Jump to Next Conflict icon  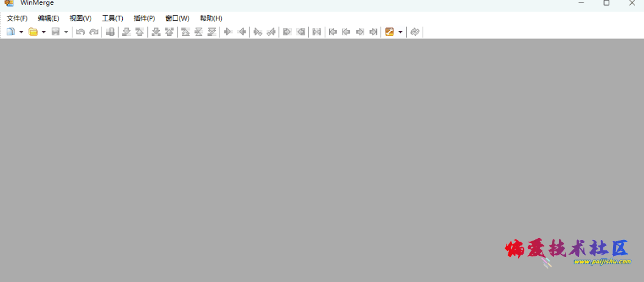pyautogui.click(x=156, y=32)
